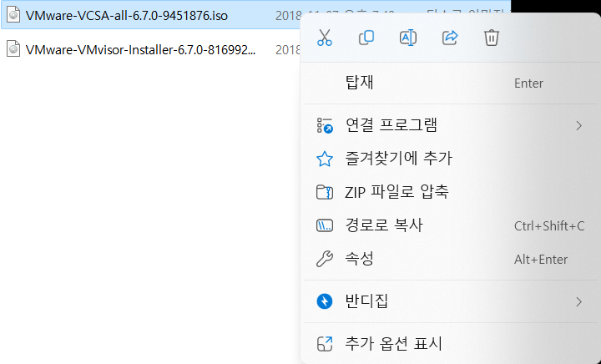Expand arrow next to 반디집
The image size is (601, 364).
point(578,301)
